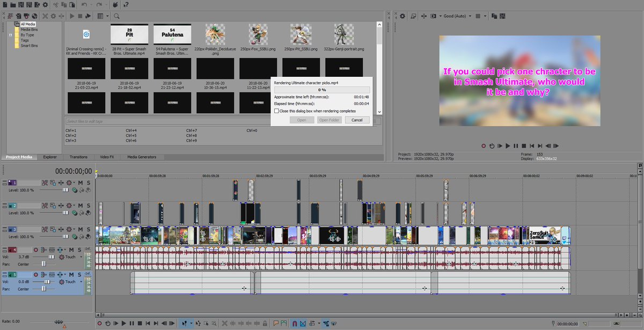The image size is (644, 330).
Task: Switch to Media Generators tab
Action: point(142,157)
